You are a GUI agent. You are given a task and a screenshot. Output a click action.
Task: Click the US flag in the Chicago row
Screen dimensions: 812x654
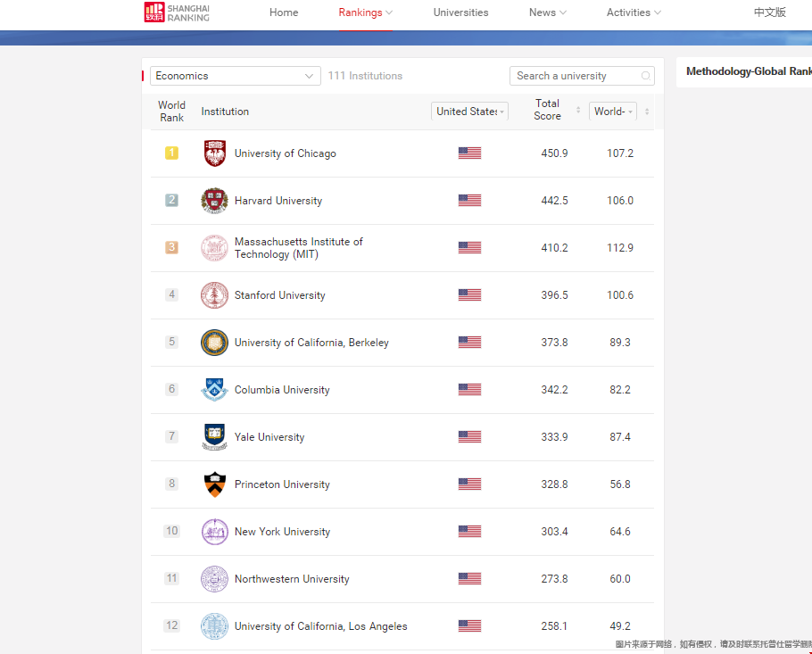tap(469, 153)
